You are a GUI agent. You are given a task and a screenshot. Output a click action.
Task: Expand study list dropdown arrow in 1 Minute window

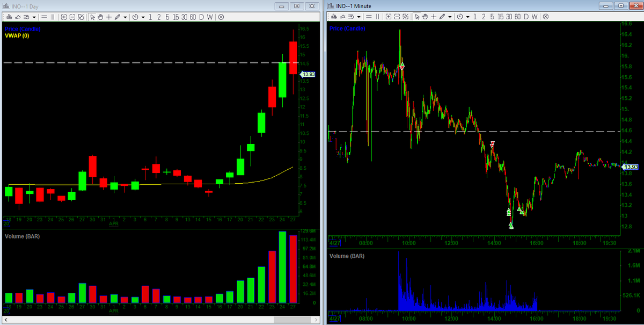point(358,17)
